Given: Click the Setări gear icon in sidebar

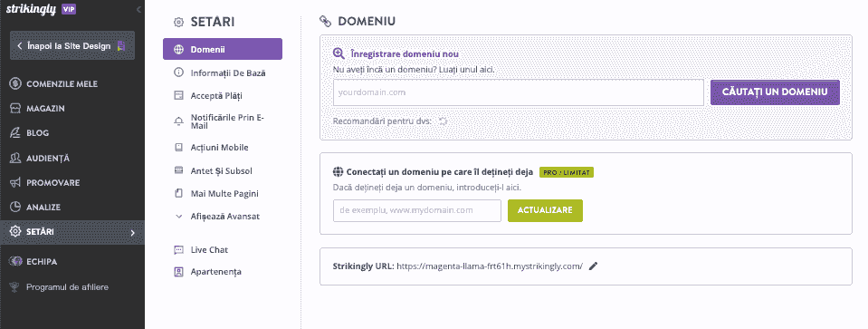Looking at the screenshot, I should pos(15,231).
